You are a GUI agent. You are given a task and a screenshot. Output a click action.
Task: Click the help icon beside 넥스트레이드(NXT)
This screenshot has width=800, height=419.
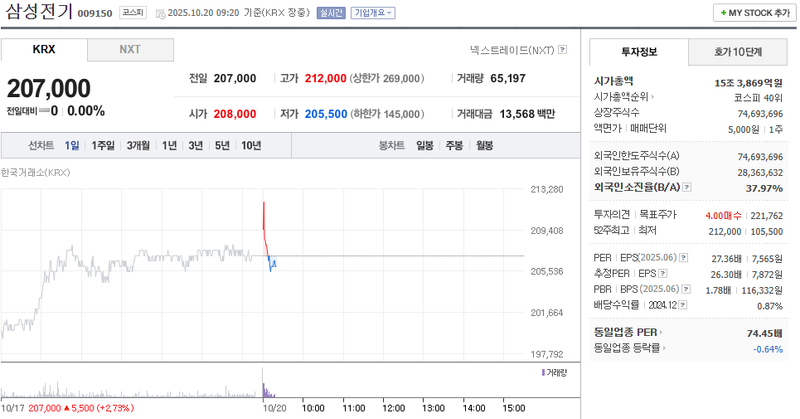tap(563, 49)
